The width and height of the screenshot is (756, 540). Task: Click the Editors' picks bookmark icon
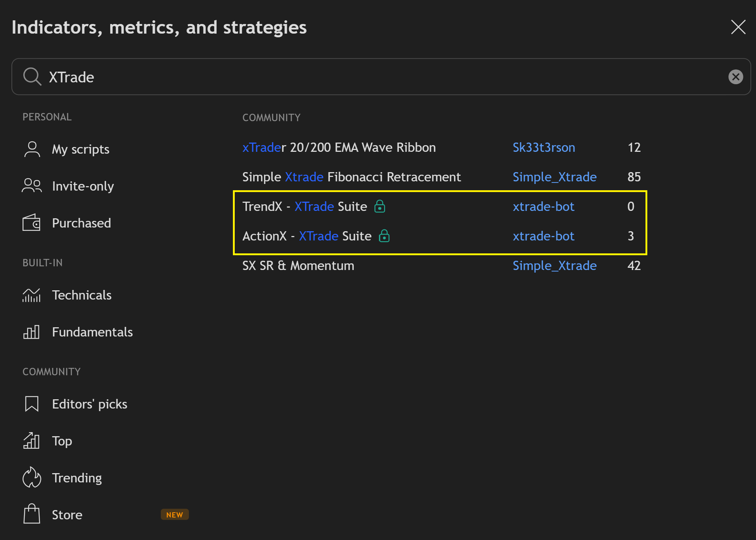[31, 404]
